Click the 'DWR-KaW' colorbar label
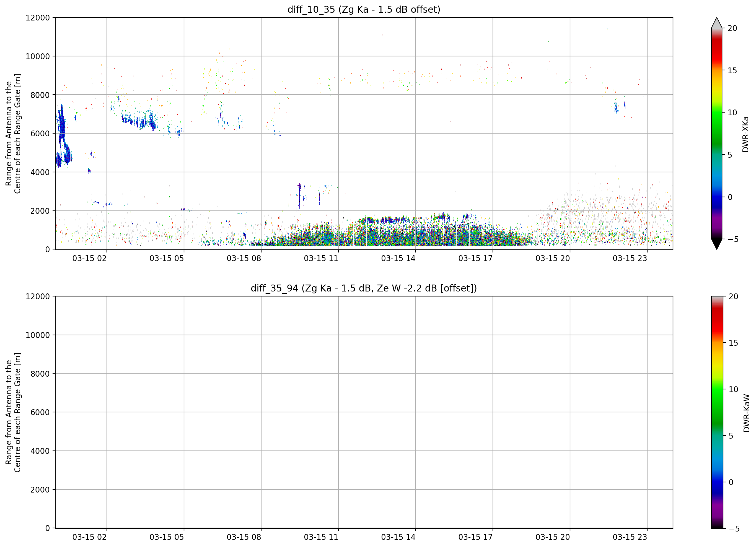This screenshot has height=547, width=756. (x=746, y=413)
